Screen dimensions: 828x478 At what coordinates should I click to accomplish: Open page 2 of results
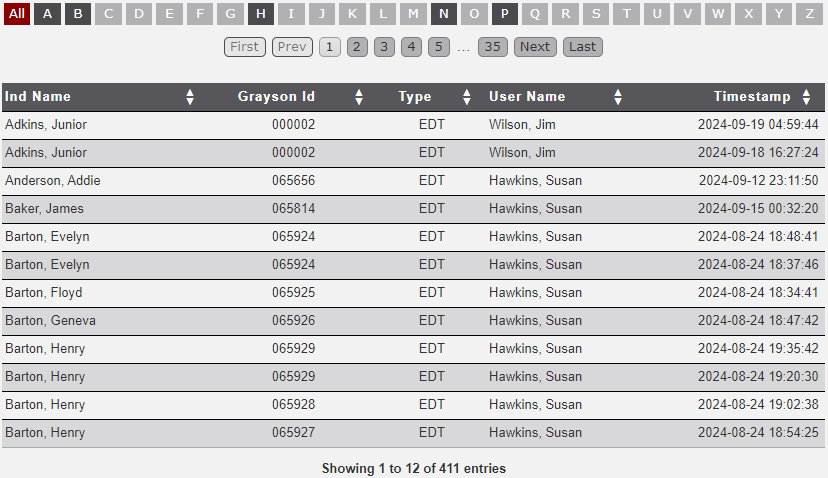(357, 47)
